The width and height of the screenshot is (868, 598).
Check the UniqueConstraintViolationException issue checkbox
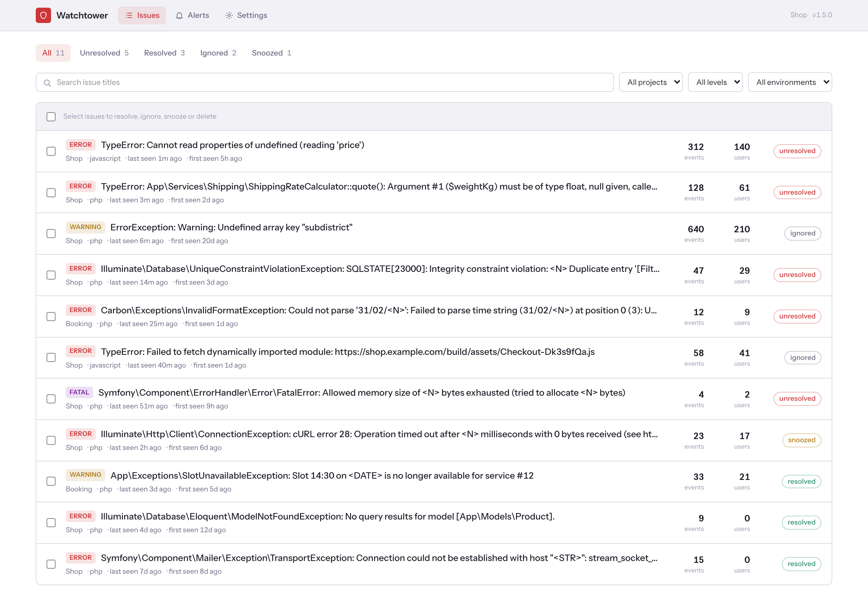point(51,275)
